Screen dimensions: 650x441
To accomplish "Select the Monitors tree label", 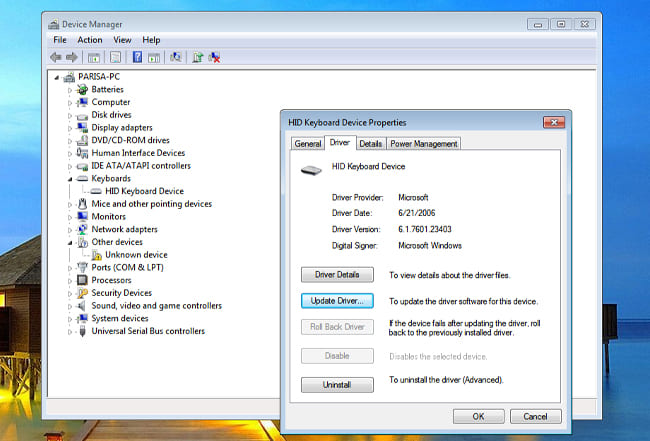I will 109,217.
